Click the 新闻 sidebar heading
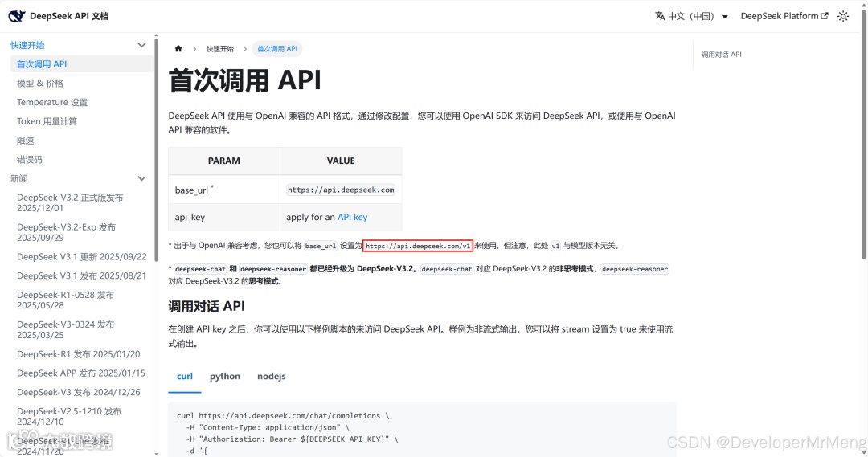Viewport: 868px width, 457px height. tap(18, 178)
